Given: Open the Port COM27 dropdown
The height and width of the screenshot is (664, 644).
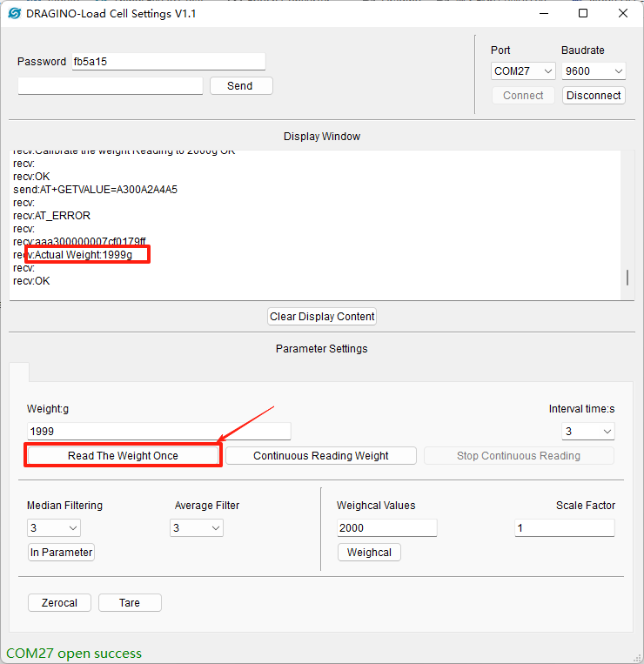Looking at the screenshot, I should click(523, 71).
